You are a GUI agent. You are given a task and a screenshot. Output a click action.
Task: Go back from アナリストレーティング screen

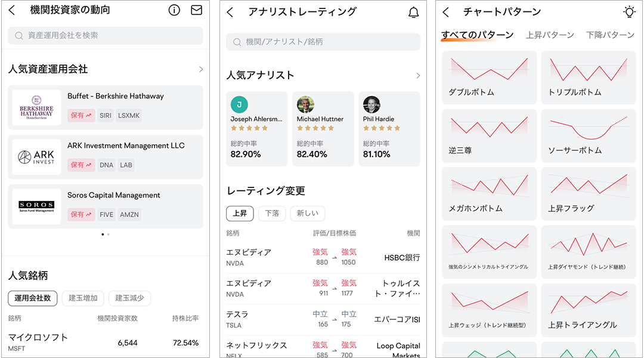[230, 13]
